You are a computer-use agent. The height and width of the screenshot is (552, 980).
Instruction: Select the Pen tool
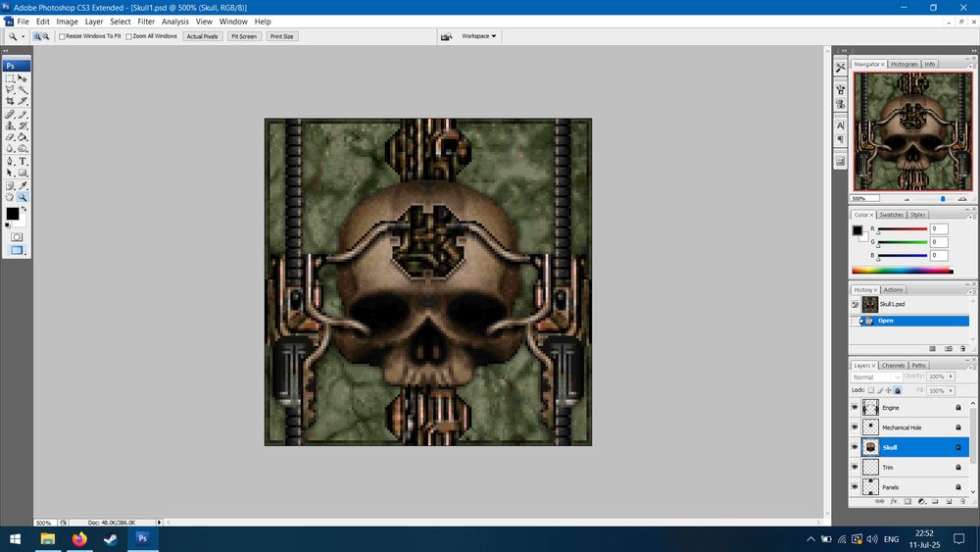10,162
